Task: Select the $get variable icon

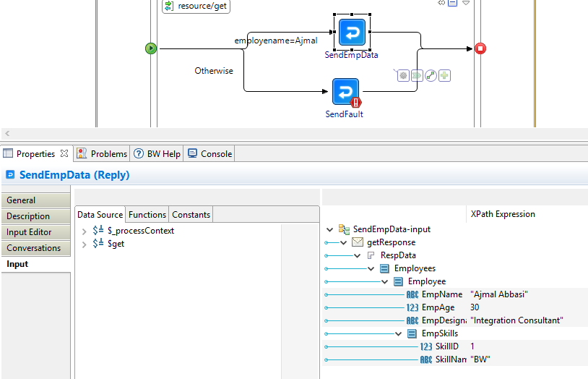Action: 98,244
